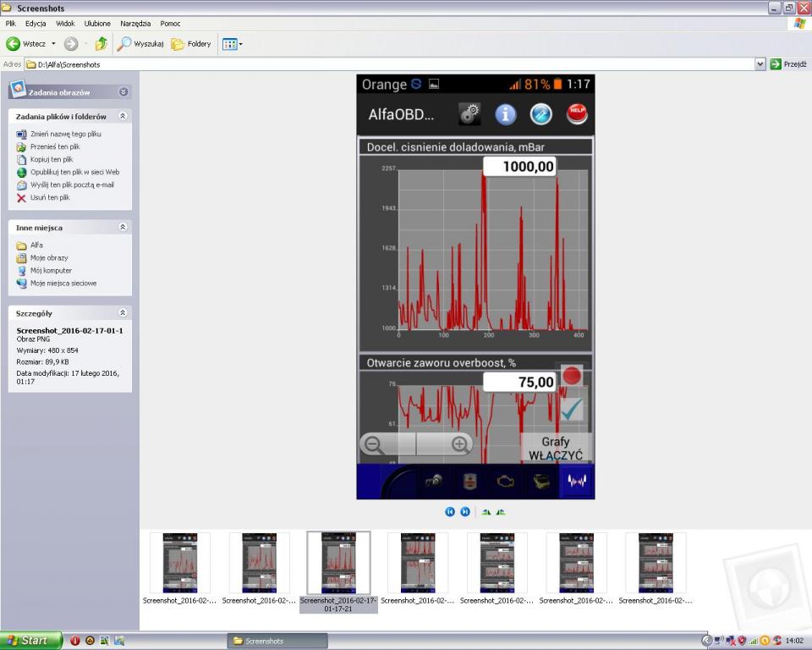Collapse the Inne miejsca section
Image resolution: width=812 pixels, height=650 pixels.
click(x=123, y=228)
